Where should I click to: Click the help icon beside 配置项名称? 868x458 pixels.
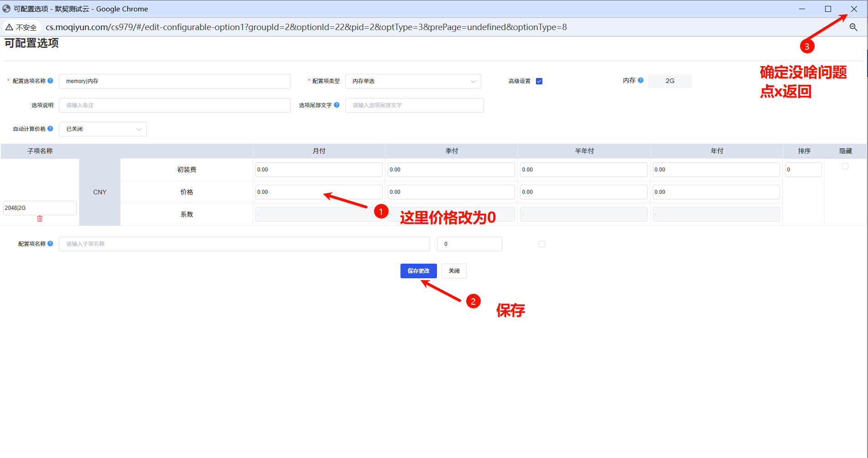[50, 244]
